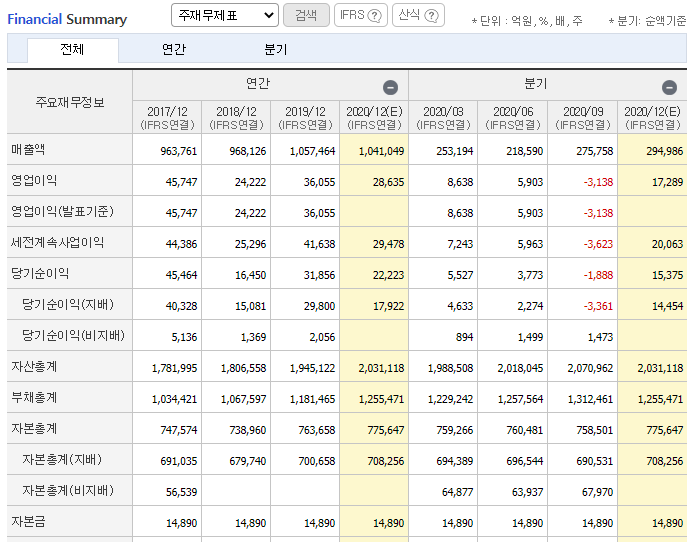Image resolution: width=693 pixels, height=542 pixels.
Task: Click the 산식 help question mark icon
Action: [431, 16]
